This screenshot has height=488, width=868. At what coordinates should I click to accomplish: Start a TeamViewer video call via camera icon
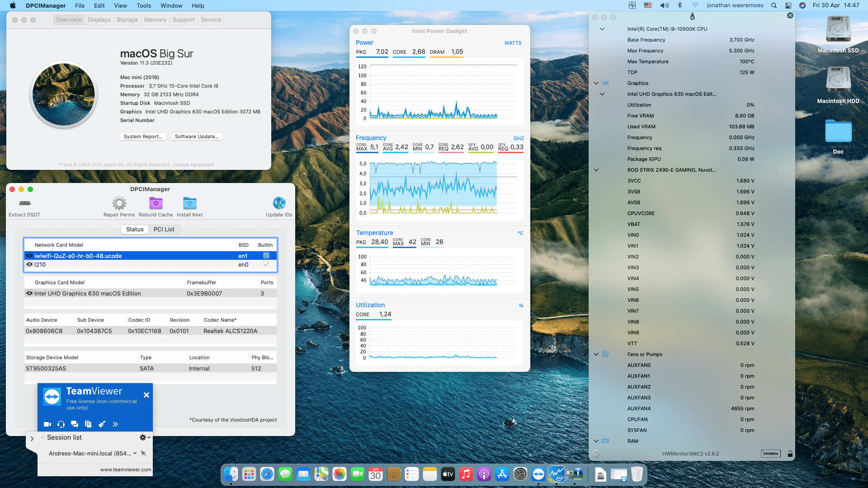pyautogui.click(x=47, y=424)
